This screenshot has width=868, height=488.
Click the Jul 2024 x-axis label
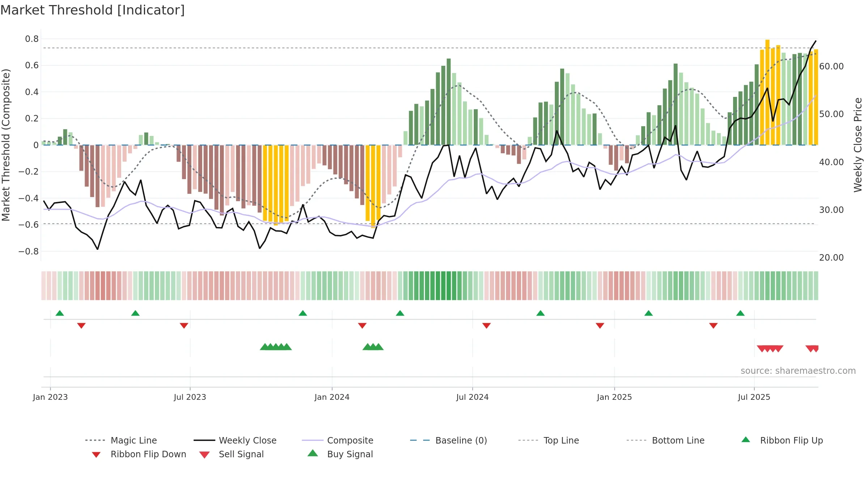pyautogui.click(x=472, y=397)
